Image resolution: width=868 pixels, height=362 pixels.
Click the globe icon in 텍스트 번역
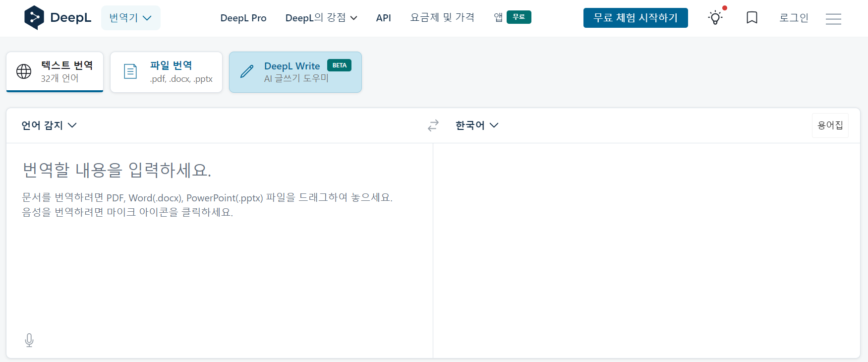pos(24,71)
